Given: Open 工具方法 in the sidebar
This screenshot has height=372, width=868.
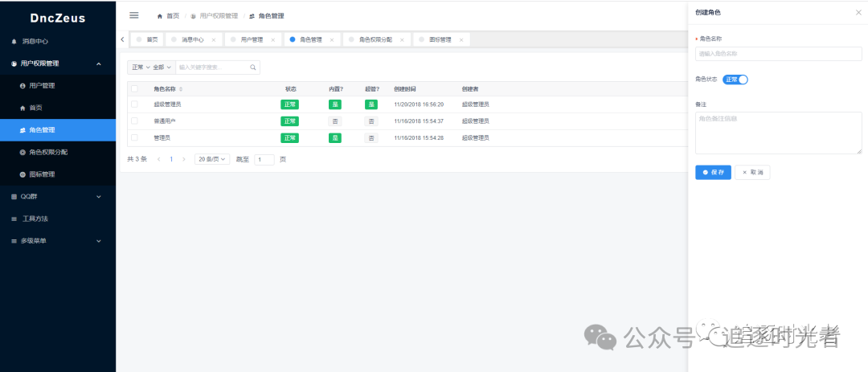Looking at the screenshot, I should (x=58, y=219).
